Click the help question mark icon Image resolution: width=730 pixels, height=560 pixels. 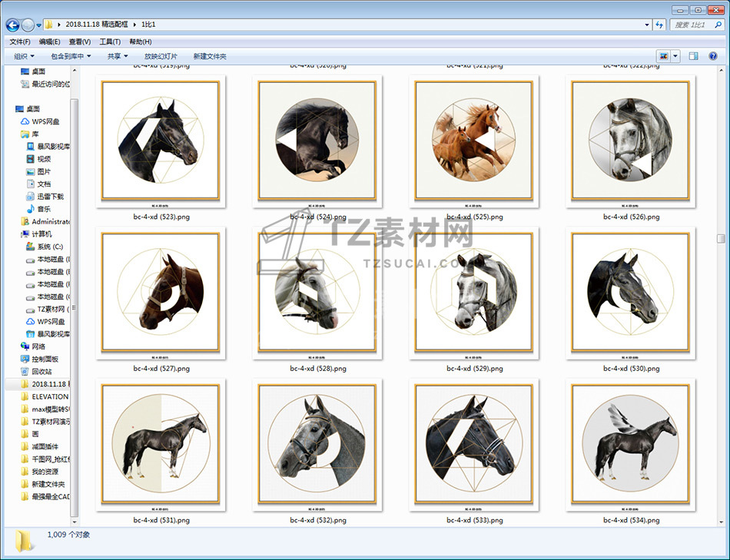(713, 56)
